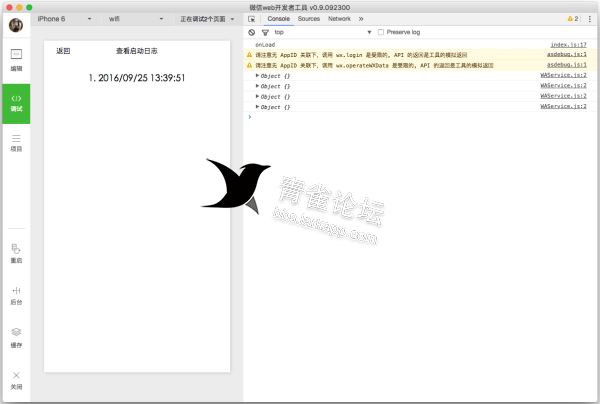This screenshot has width=600, height=404.
Task: Click the console input prompt line
Action: pos(420,117)
